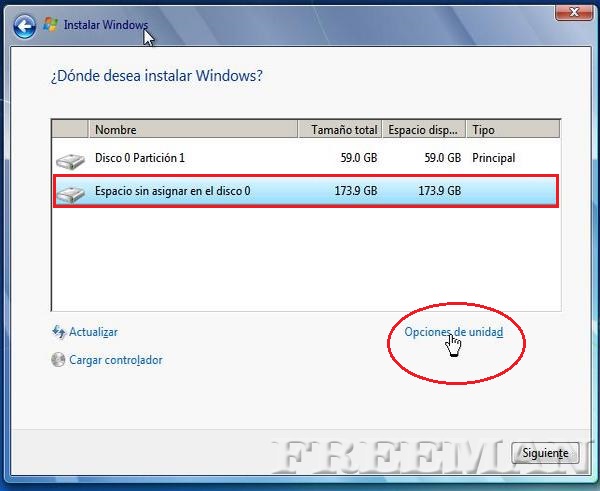Click drive icon of unassigned space row
The width and height of the screenshot is (600, 491).
(70, 194)
